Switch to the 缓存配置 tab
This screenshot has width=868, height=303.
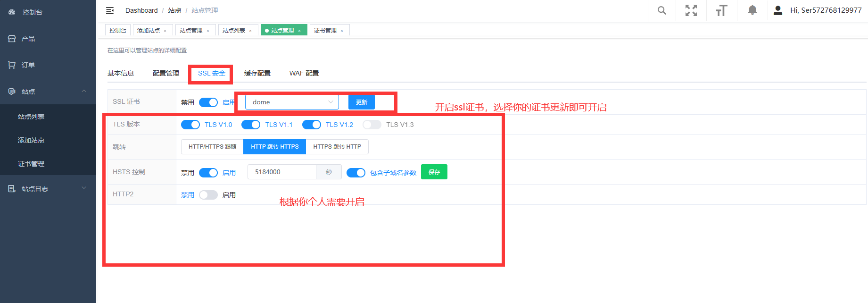tap(257, 73)
